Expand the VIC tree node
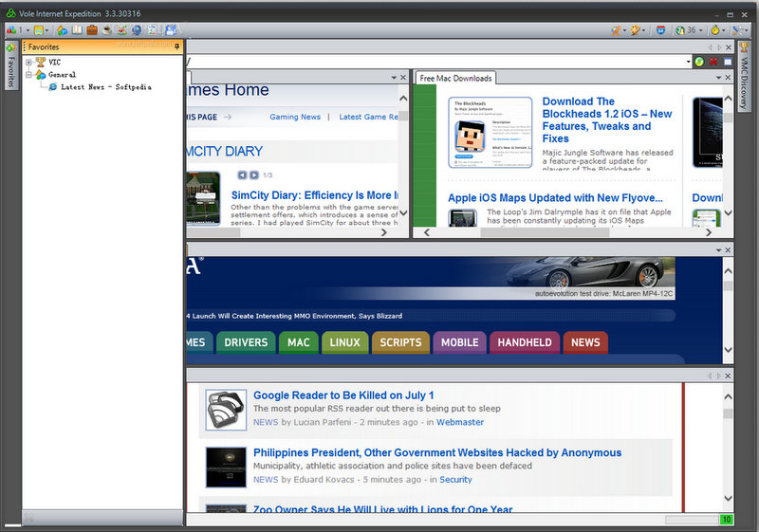This screenshot has width=759, height=532. pyautogui.click(x=28, y=62)
